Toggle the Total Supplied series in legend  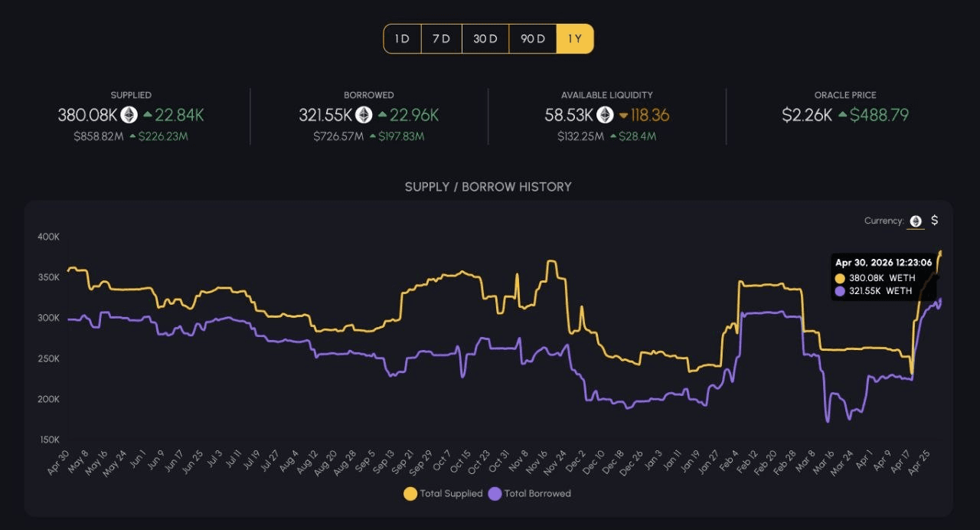[x=443, y=494]
